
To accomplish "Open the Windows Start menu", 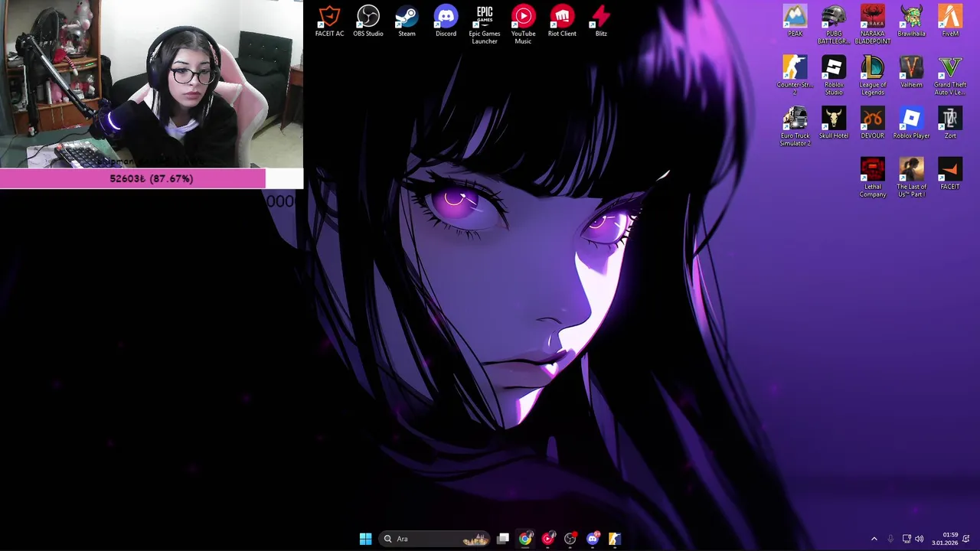I will [x=365, y=539].
